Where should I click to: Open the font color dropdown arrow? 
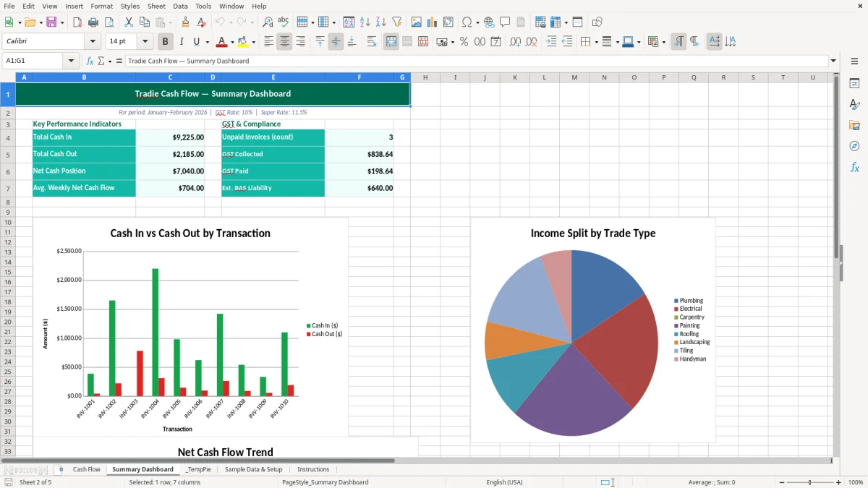pyautogui.click(x=231, y=42)
